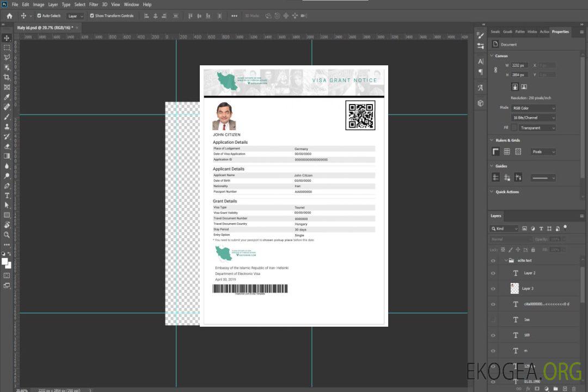Select the Rectangle shape tool
Image resolution: width=588 pixels, height=392 pixels.
click(x=7, y=215)
